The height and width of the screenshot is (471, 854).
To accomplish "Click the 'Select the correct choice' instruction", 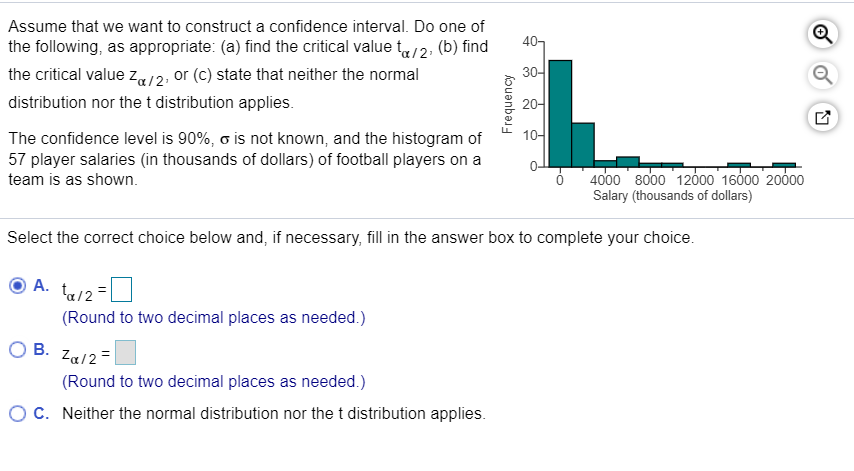I will [351, 237].
